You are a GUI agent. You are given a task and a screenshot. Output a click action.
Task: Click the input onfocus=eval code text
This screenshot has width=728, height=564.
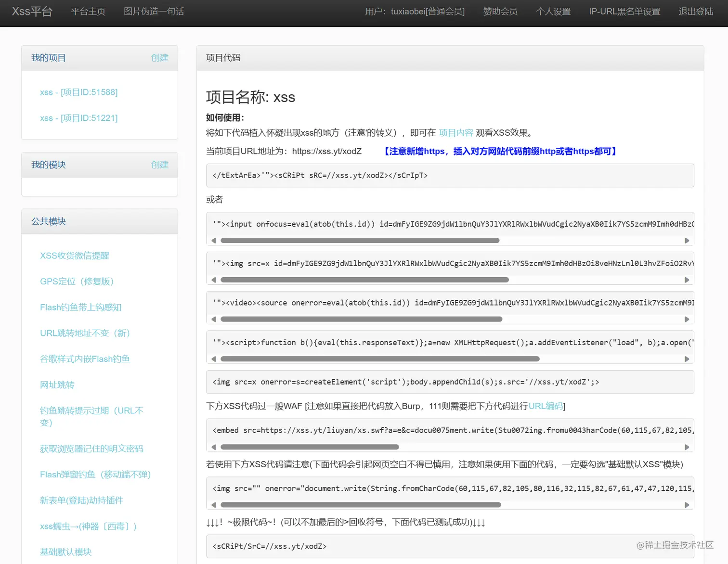click(453, 224)
